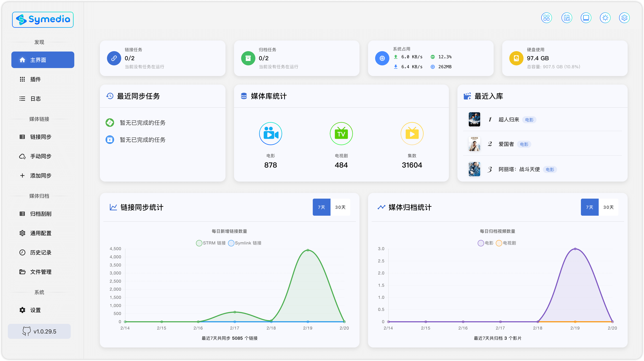The width and height of the screenshot is (644, 361).
Task: Click the 电影 tag next to 超人归来
Action: click(529, 120)
